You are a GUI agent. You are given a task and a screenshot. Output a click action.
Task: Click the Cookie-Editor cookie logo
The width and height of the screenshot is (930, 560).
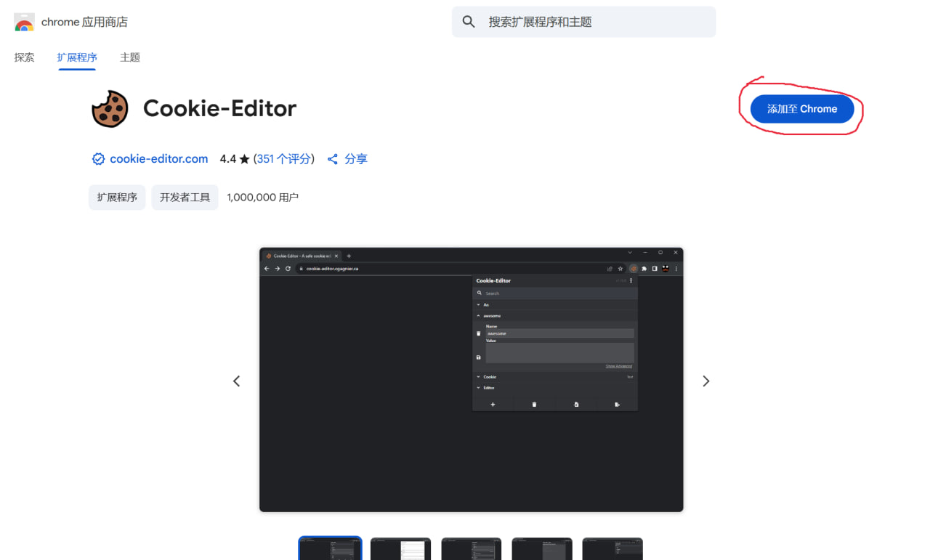[x=110, y=109]
